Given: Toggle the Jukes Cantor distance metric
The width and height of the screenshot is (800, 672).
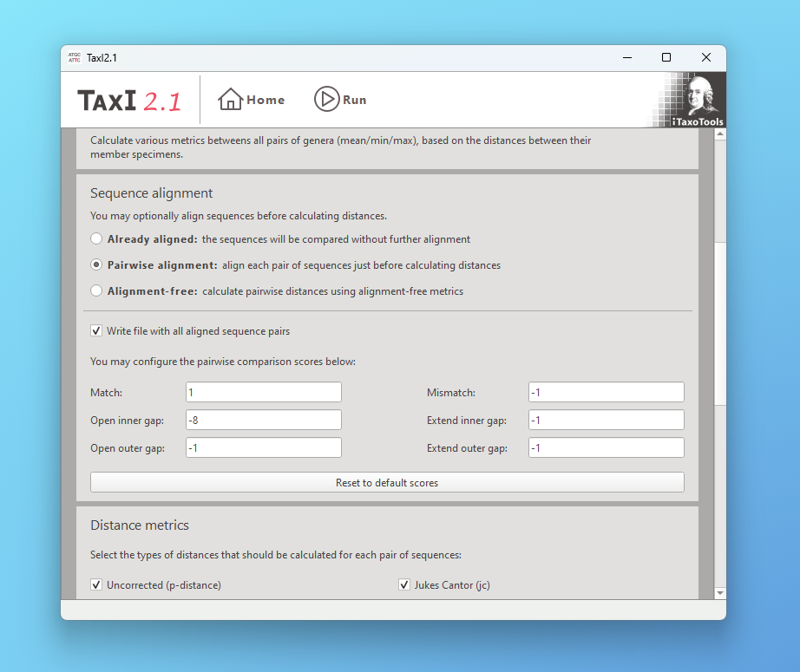Looking at the screenshot, I should click(x=404, y=584).
